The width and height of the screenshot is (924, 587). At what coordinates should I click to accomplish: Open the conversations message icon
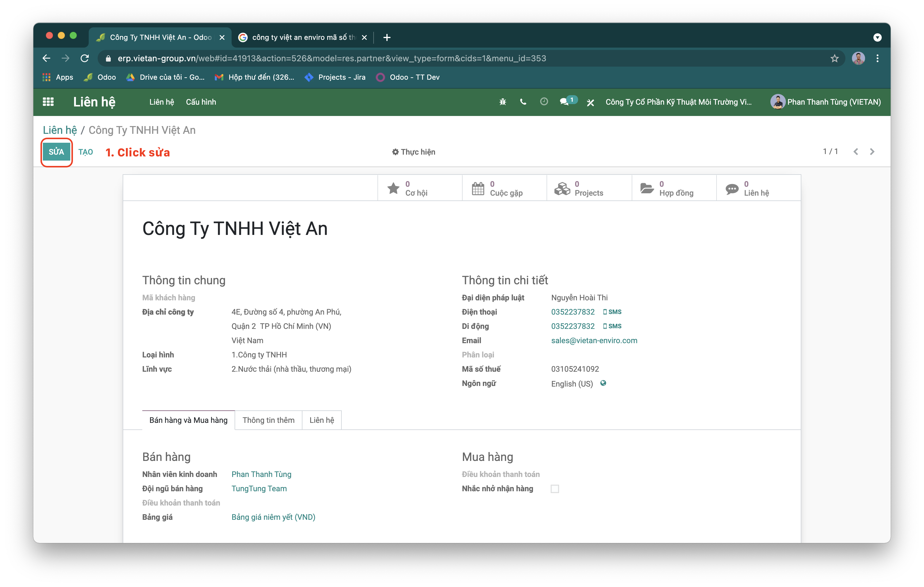click(x=564, y=102)
